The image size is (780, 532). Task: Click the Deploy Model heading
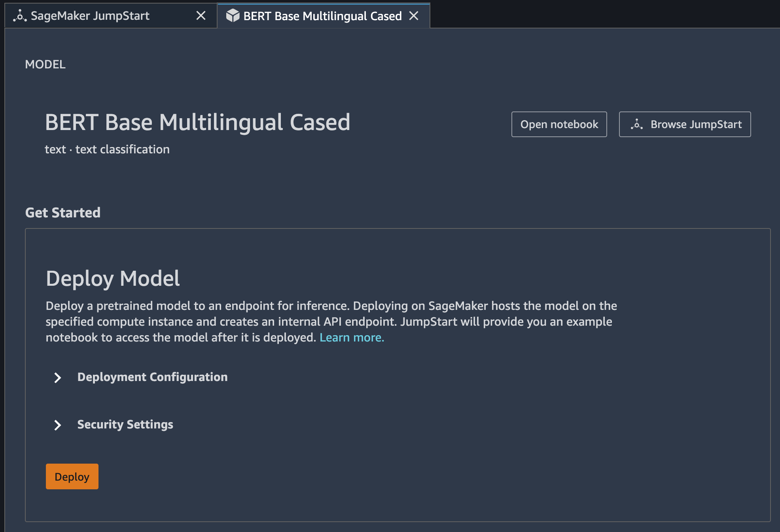(113, 278)
